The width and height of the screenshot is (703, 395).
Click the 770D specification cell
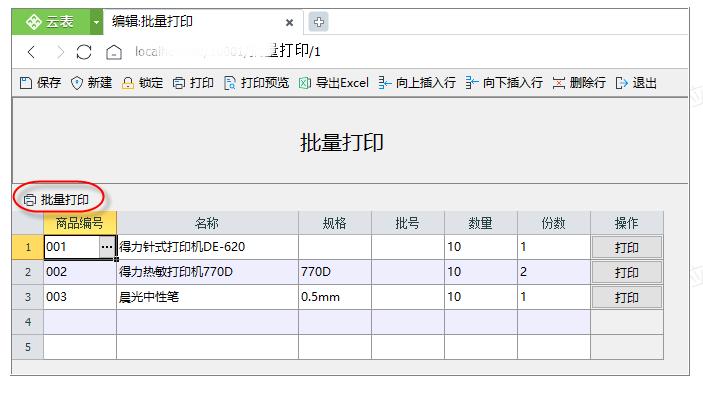(335, 272)
